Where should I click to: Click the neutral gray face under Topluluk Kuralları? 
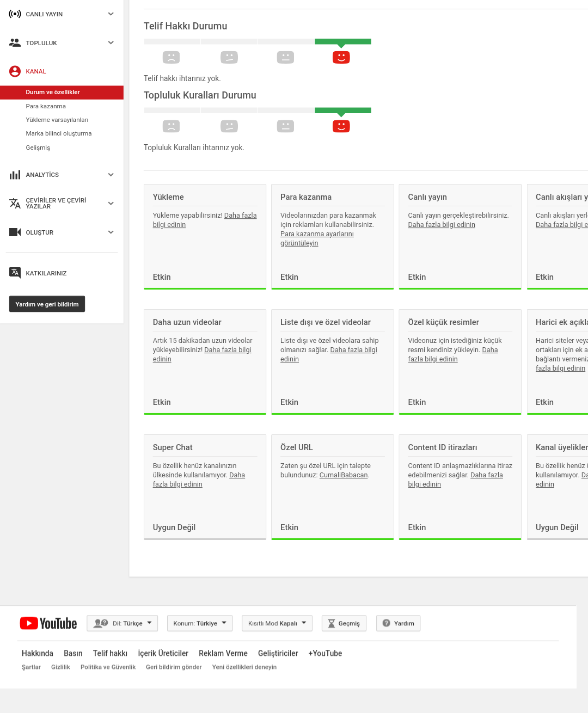285,126
